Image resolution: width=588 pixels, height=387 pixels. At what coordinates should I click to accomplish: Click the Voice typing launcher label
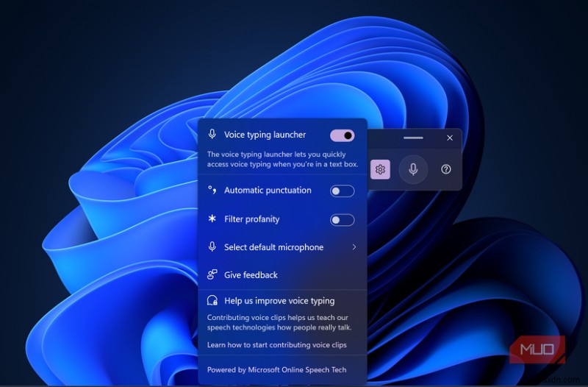(x=265, y=135)
